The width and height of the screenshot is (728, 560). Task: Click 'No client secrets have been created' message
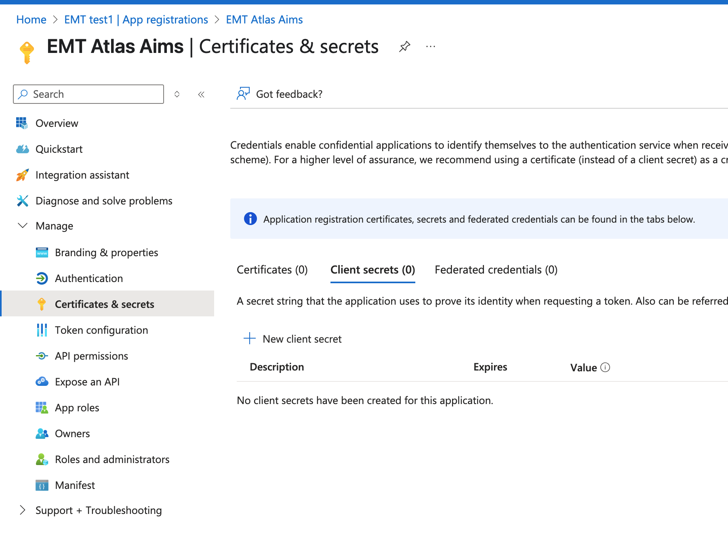(x=365, y=400)
